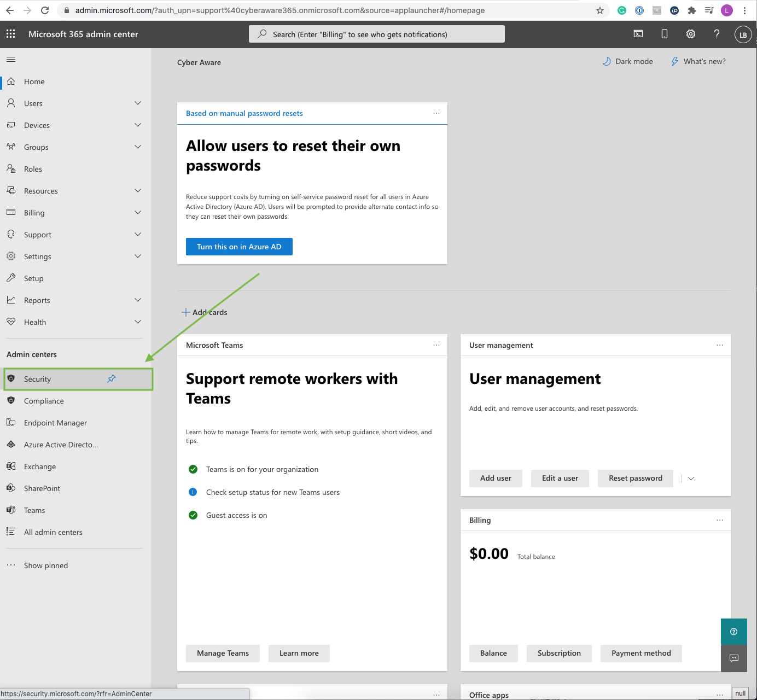757x700 pixels.
Task: Open more options on Billing card
Action: 720,520
